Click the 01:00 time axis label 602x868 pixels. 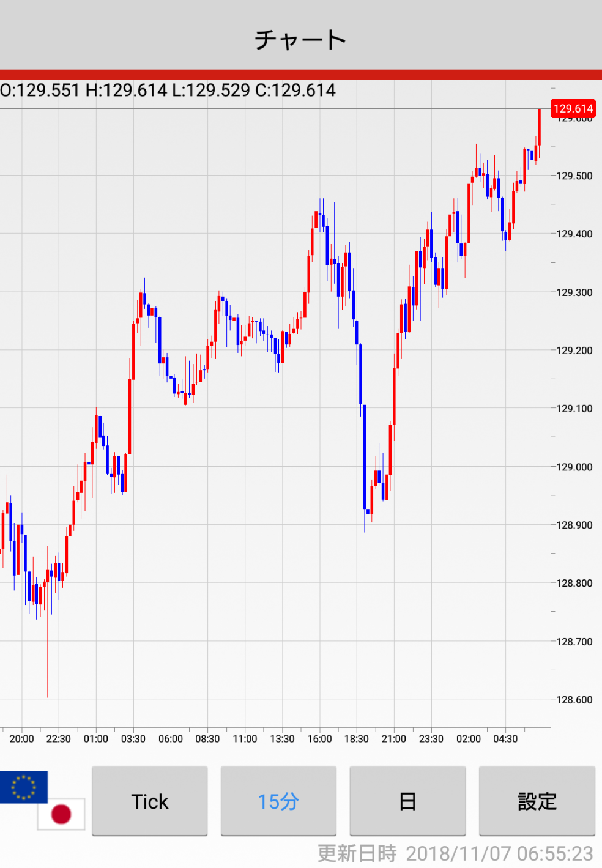pyautogui.click(x=96, y=739)
